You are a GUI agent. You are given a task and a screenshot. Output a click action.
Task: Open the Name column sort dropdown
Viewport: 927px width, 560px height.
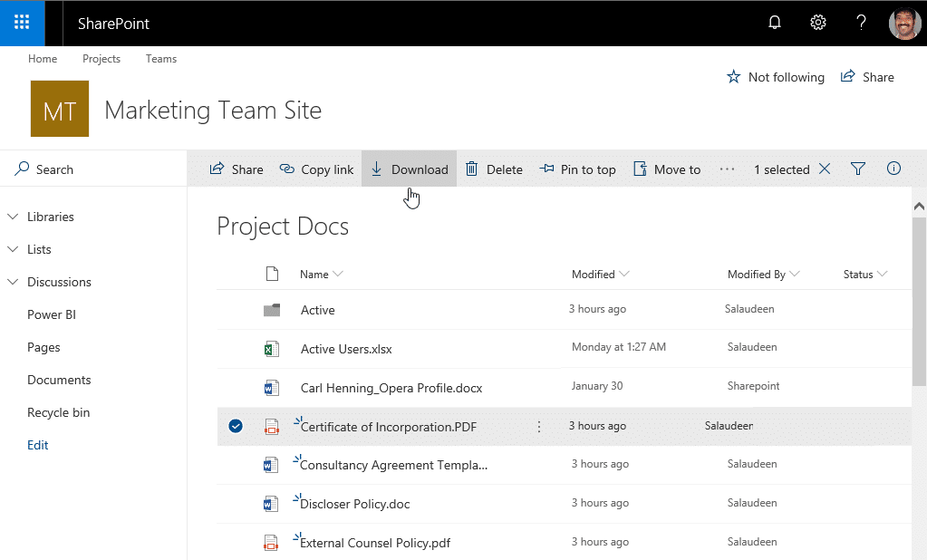pos(339,274)
